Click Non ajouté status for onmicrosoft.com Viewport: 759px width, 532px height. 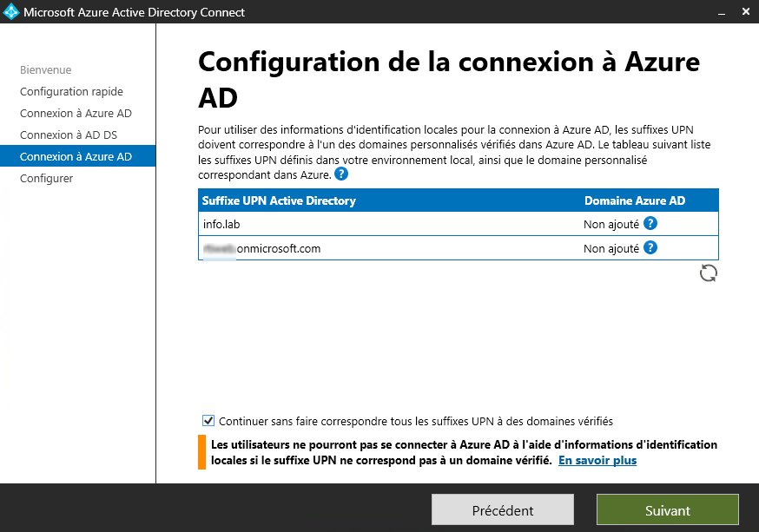611,248
